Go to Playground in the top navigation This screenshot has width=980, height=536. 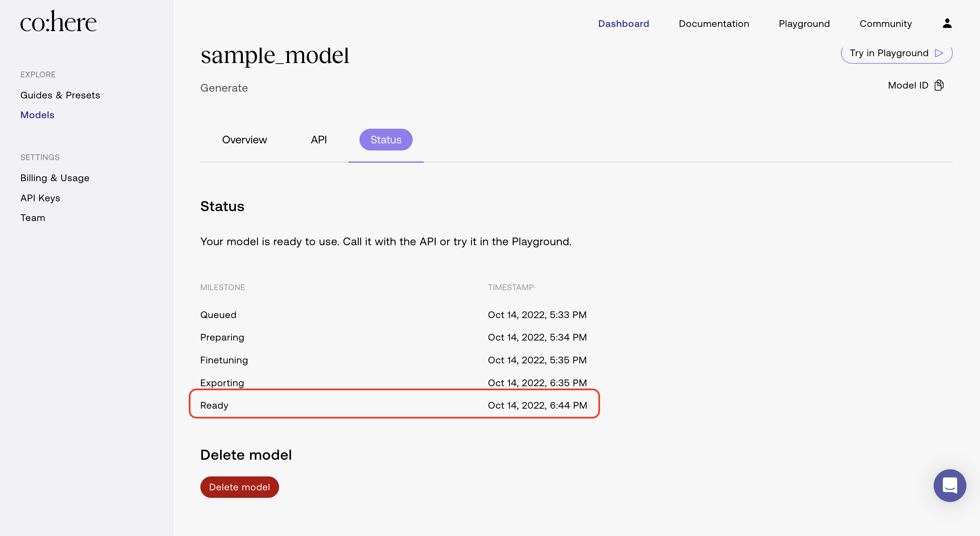(804, 23)
